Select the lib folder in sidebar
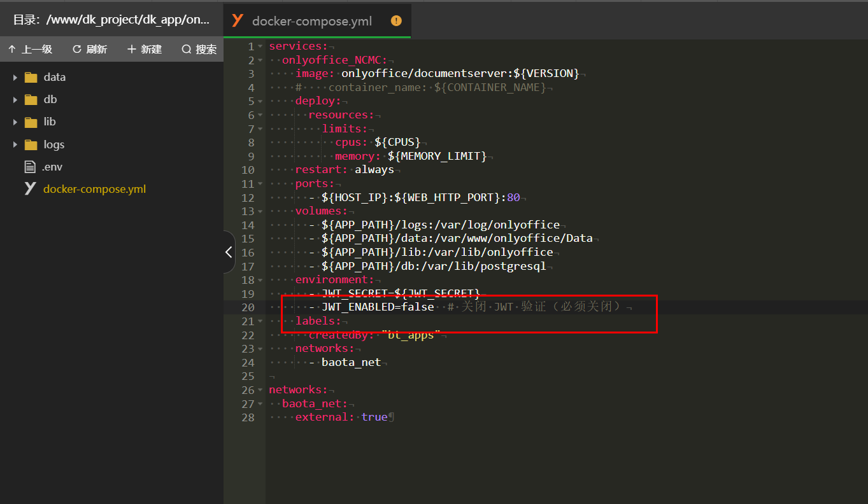Viewport: 868px width, 504px height. (31, 122)
